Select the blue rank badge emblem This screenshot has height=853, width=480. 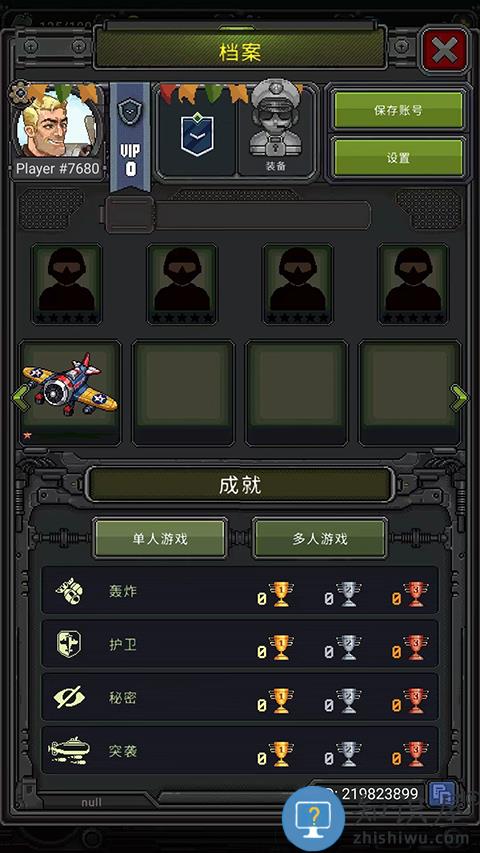[x=196, y=131]
